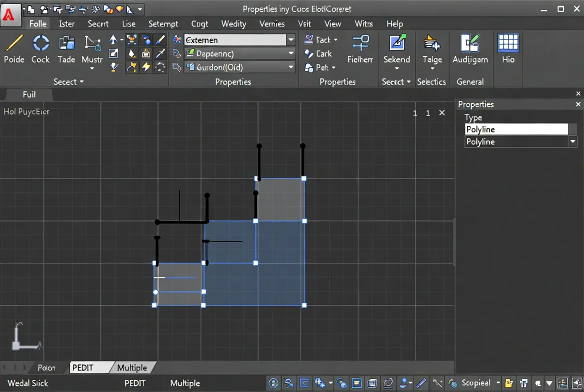The height and width of the screenshot is (392, 584).
Task: Click the orange diamond icon in quick access
Action: pos(119,9)
